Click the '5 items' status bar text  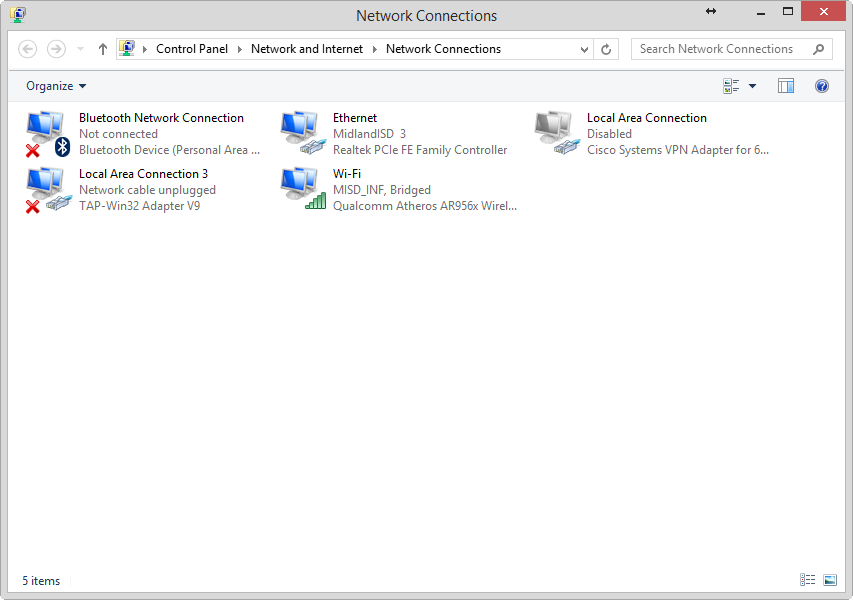41,580
